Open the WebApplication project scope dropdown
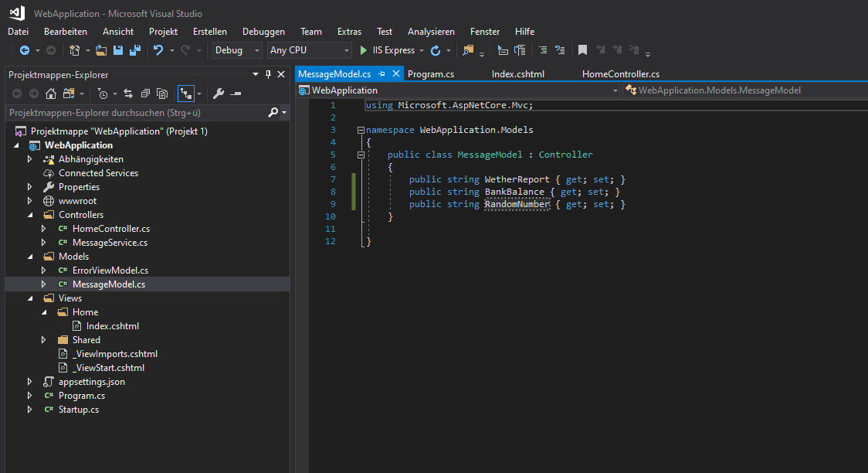Screen dimensions: 868x473 point(459,90)
